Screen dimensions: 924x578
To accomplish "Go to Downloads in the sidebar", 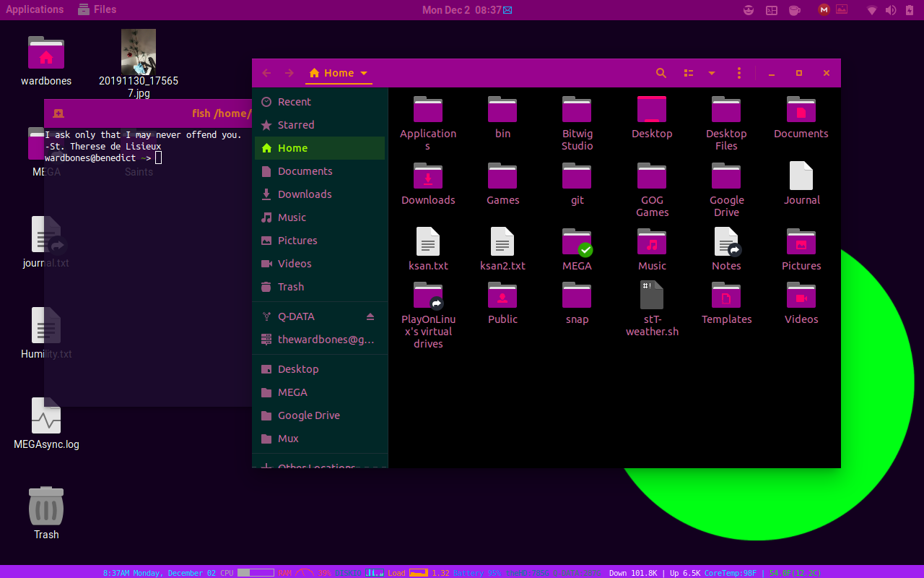I will coord(320,194).
